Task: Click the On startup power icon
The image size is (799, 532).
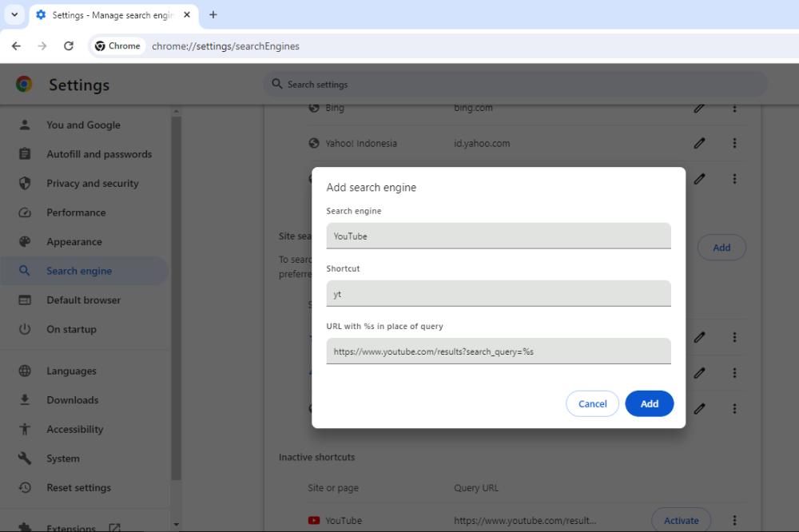Action: (x=25, y=329)
